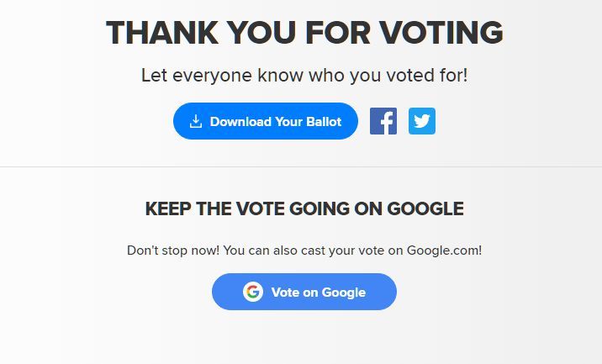Click "Google.com!" in the paragraph text
The image size is (602, 364).
[x=444, y=250]
